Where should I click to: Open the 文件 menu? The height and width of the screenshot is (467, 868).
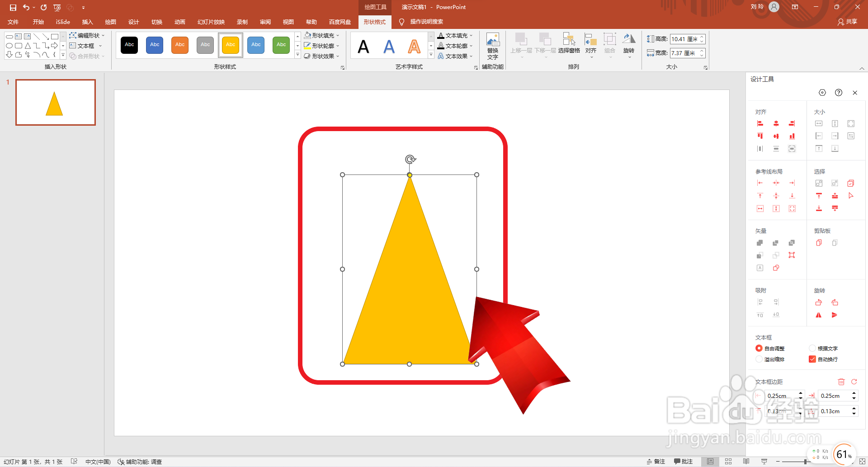[x=13, y=22]
